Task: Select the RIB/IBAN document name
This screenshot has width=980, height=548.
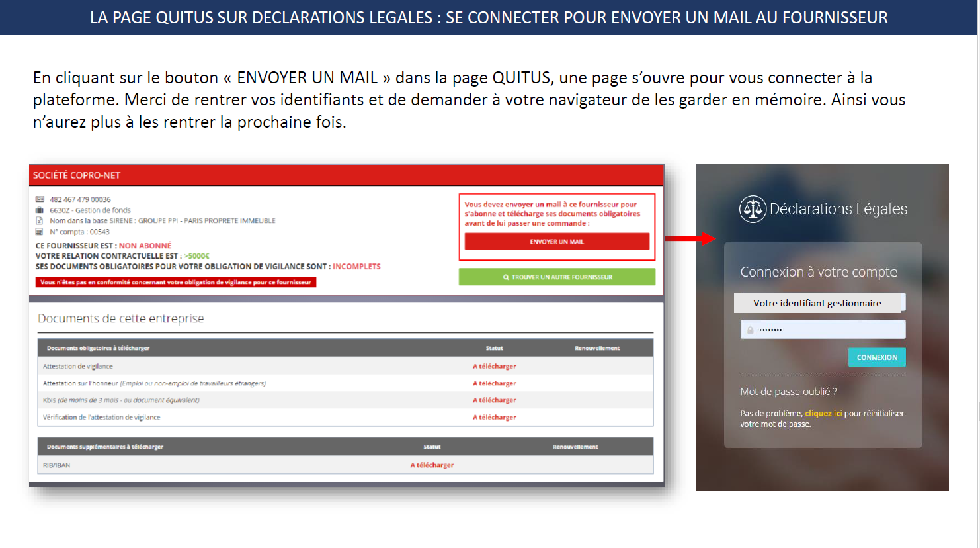Action: pos(56,465)
